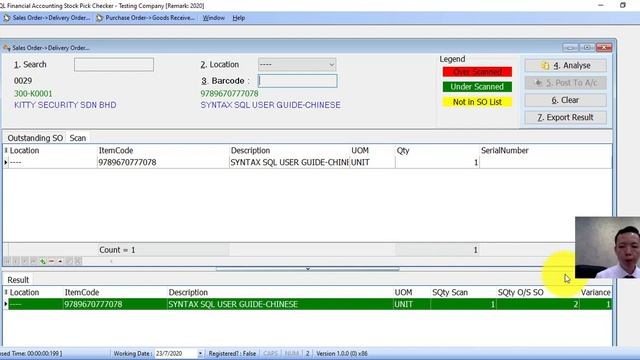
Task: Open the Location dropdown
Action: (331, 64)
